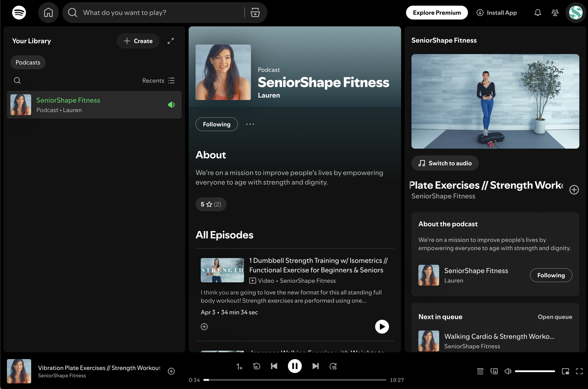This screenshot has height=389, width=588.
Task: Click the video preview in the right panel
Action: tap(495, 101)
